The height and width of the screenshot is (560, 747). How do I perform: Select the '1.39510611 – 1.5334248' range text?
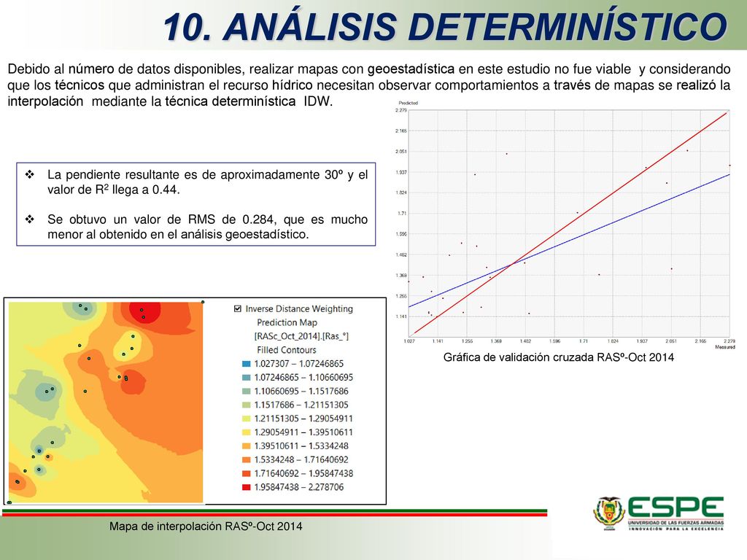(x=301, y=446)
